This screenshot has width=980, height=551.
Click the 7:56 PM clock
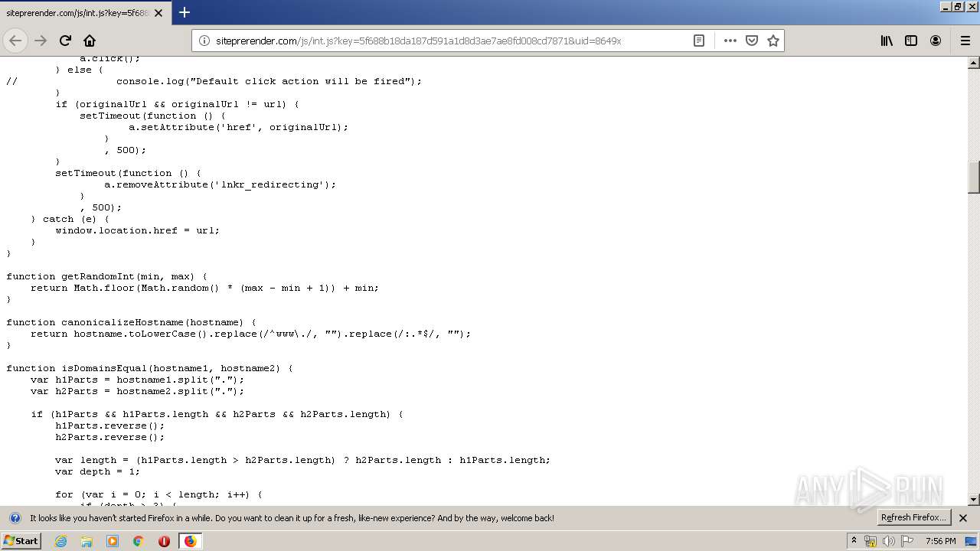pyautogui.click(x=940, y=541)
